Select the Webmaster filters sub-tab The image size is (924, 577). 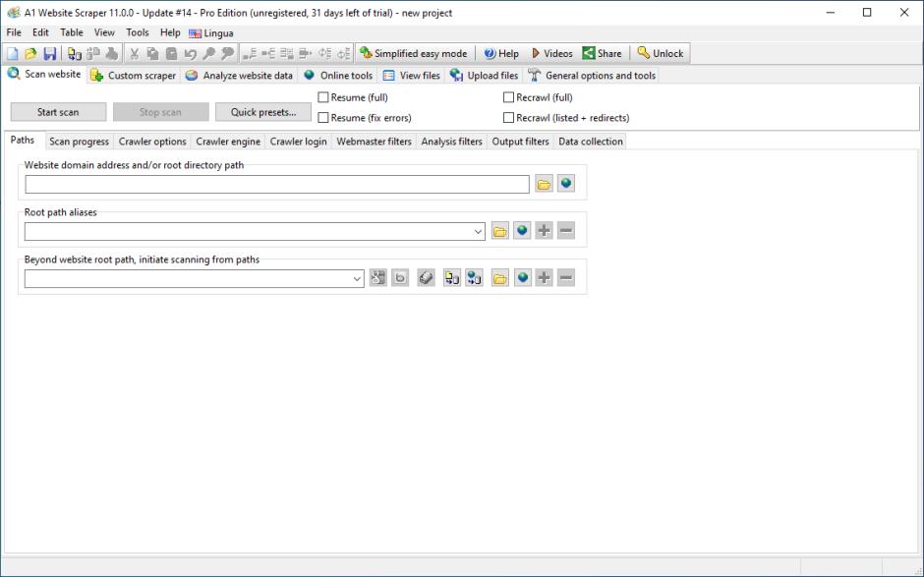tap(375, 142)
